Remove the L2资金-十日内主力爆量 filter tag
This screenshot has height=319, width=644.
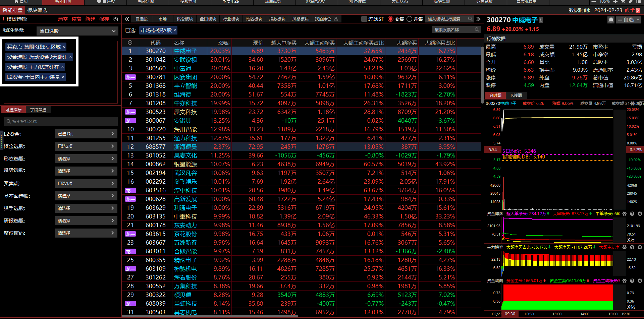point(63,77)
